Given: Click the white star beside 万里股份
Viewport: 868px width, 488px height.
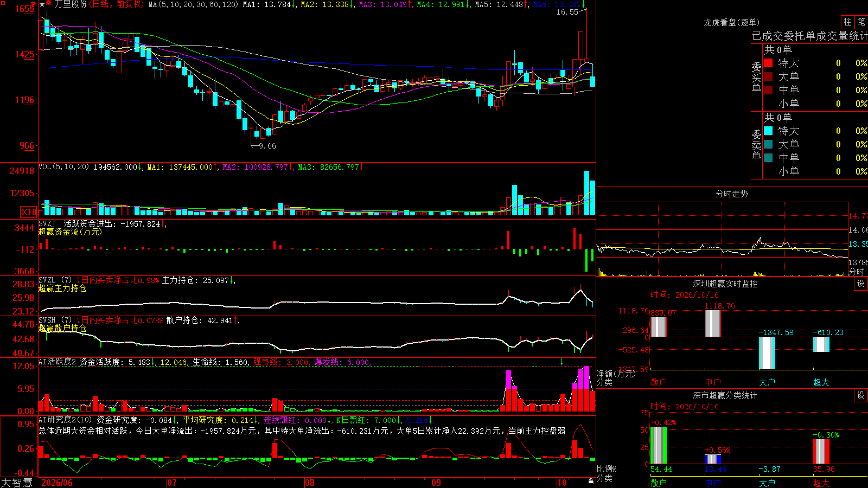Looking at the screenshot, I should coord(42,4).
